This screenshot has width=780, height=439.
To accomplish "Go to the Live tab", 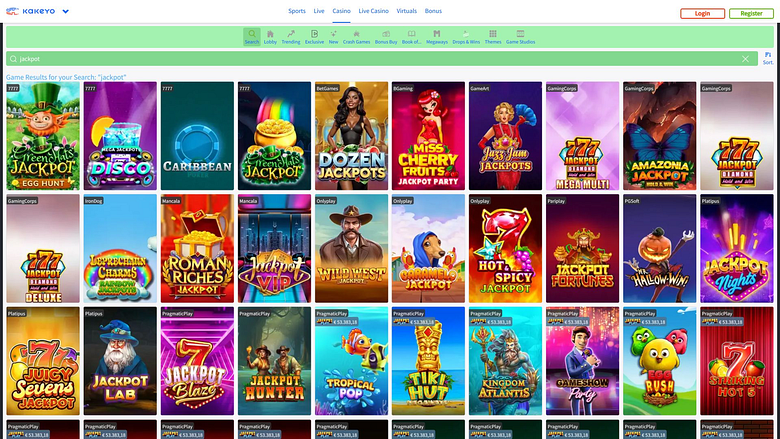I will click(x=319, y=11).
